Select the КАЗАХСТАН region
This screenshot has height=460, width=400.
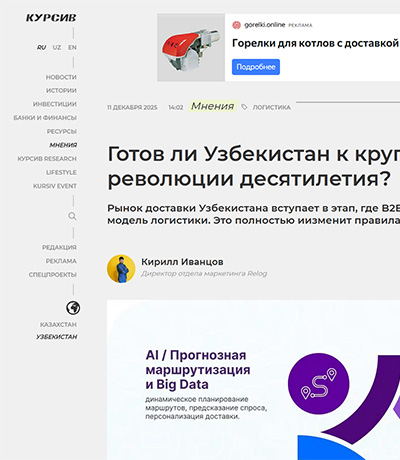tap(58, 325)
